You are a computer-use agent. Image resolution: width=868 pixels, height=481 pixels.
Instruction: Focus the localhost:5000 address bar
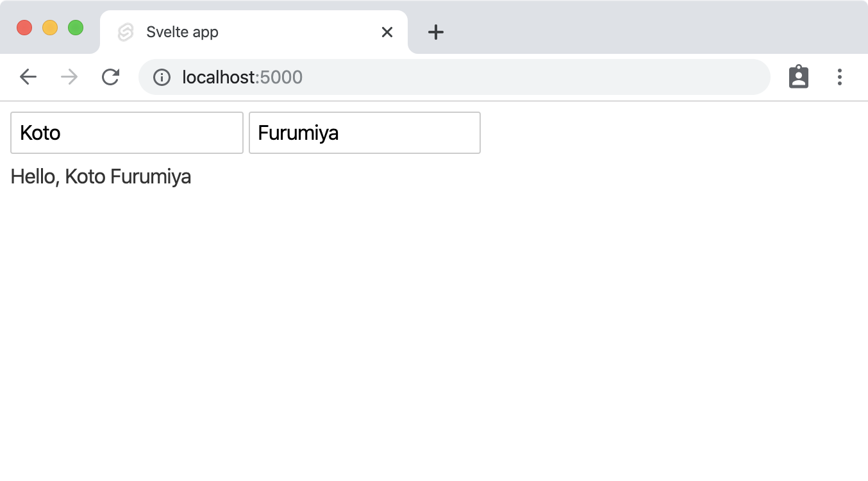coord(455,77)
